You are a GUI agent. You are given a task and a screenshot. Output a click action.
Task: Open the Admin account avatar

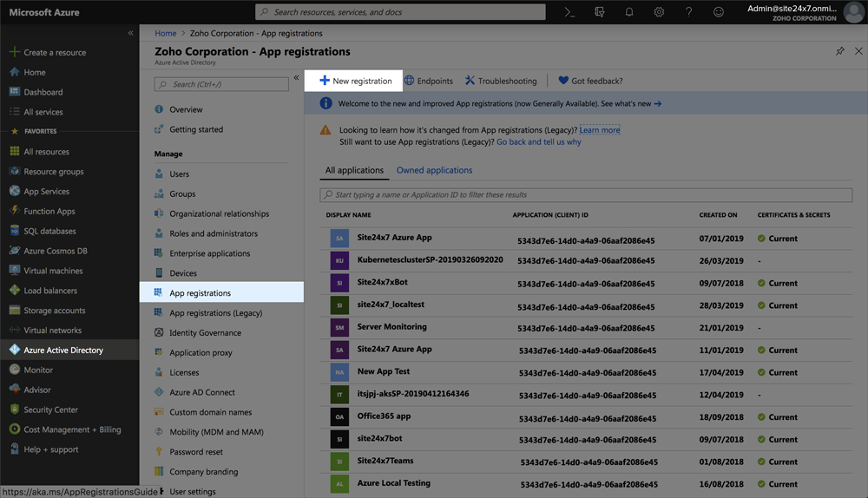pos(853,11)
